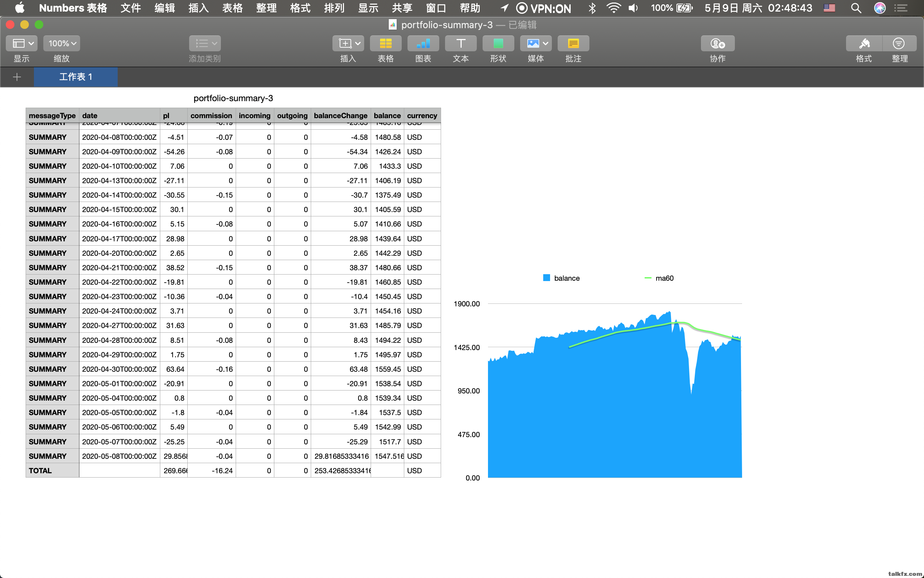
Task: Click the Chart (图表) toolbar icon
Action: click(423, 44)
